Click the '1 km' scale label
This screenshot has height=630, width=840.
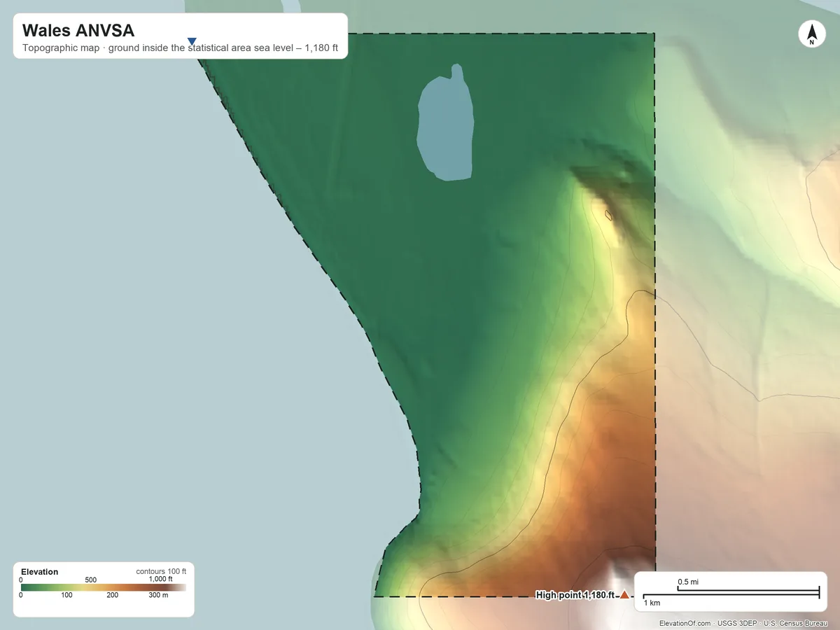tap(652, 603)
